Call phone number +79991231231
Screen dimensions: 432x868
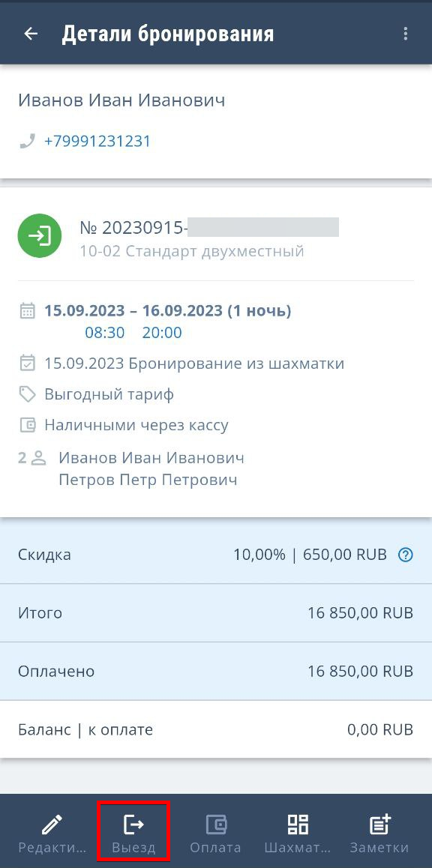point(97,142)
